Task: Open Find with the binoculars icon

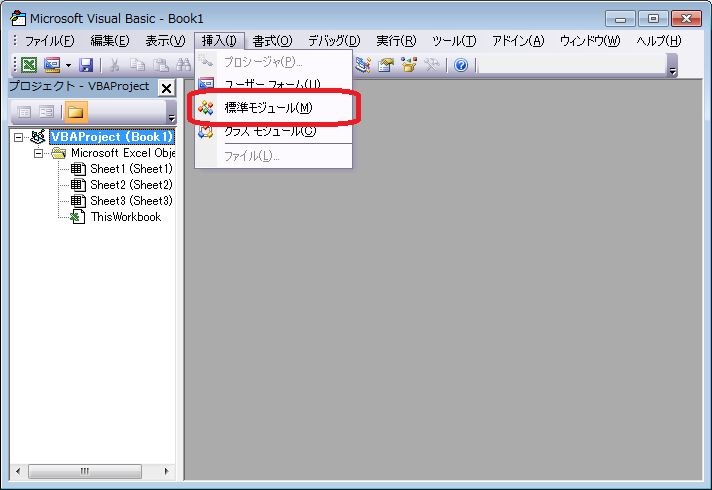Action: [x=183, y=65]
